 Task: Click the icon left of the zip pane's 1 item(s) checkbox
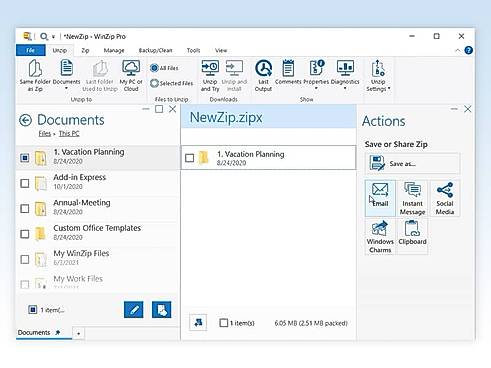click(198, 322)
